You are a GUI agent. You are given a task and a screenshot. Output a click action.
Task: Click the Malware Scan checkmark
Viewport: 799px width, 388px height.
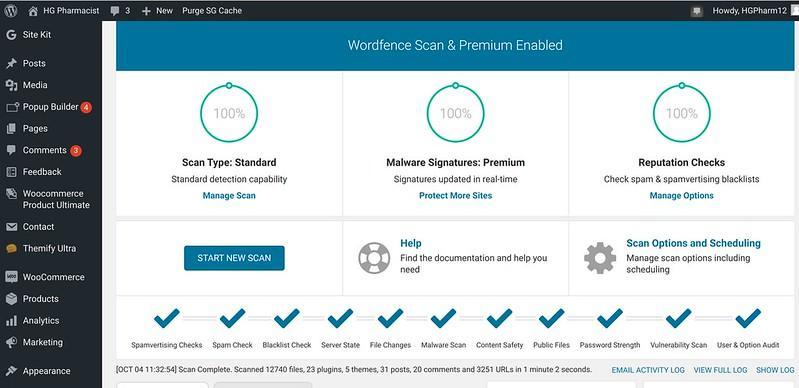click(443, 319)
